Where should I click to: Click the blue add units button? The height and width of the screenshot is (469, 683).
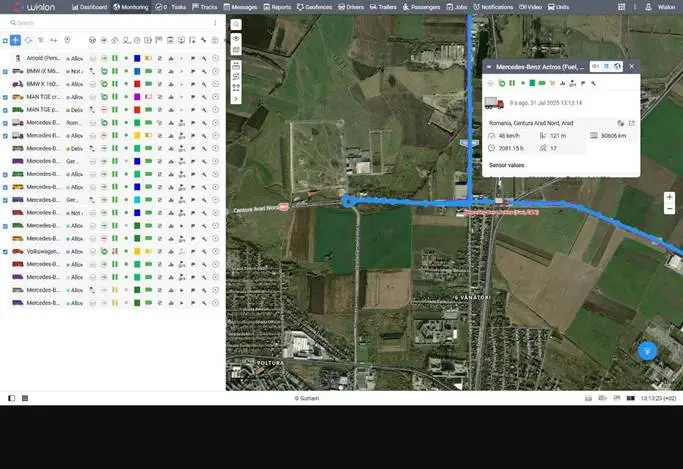coord(15,40)
